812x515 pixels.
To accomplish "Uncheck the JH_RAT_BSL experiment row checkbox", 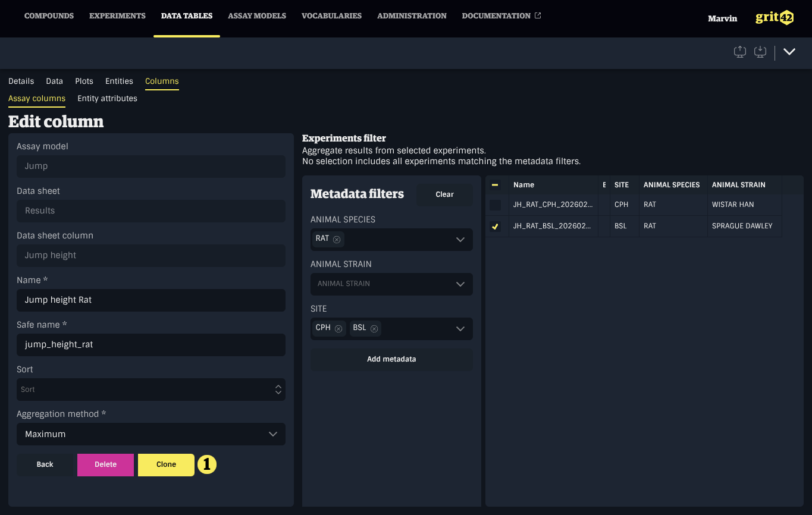I will 495,226.
